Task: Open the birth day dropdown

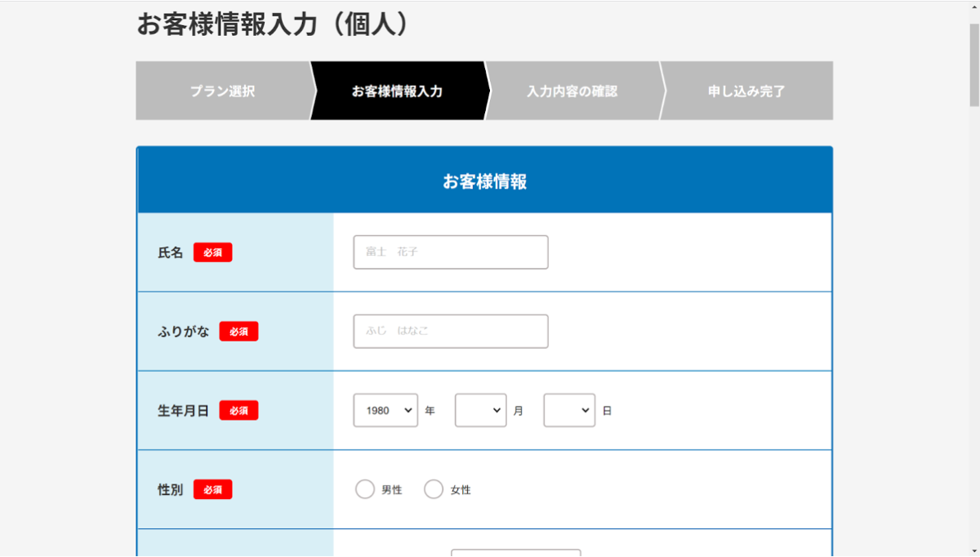Action: (569, 411)
